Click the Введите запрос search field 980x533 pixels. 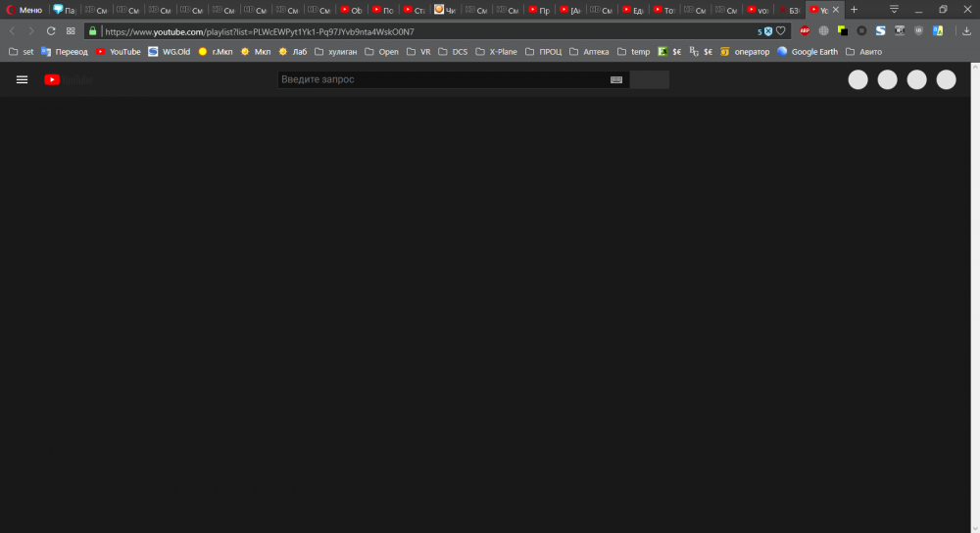[443, 79]
